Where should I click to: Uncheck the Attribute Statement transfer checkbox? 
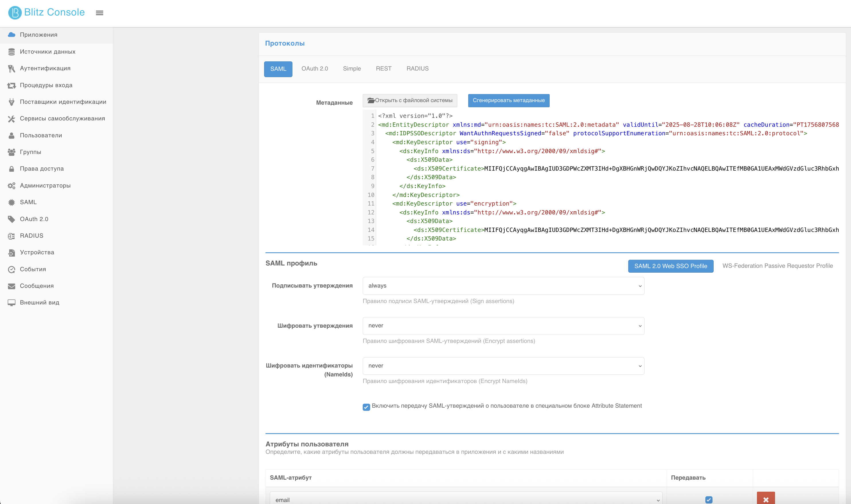click(366, 407)
